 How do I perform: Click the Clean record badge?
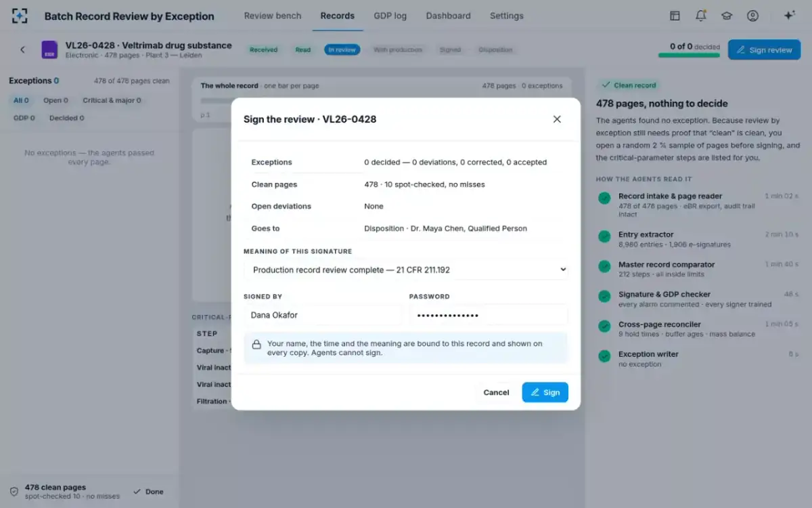pyautogui.click(x=630, y=85)
